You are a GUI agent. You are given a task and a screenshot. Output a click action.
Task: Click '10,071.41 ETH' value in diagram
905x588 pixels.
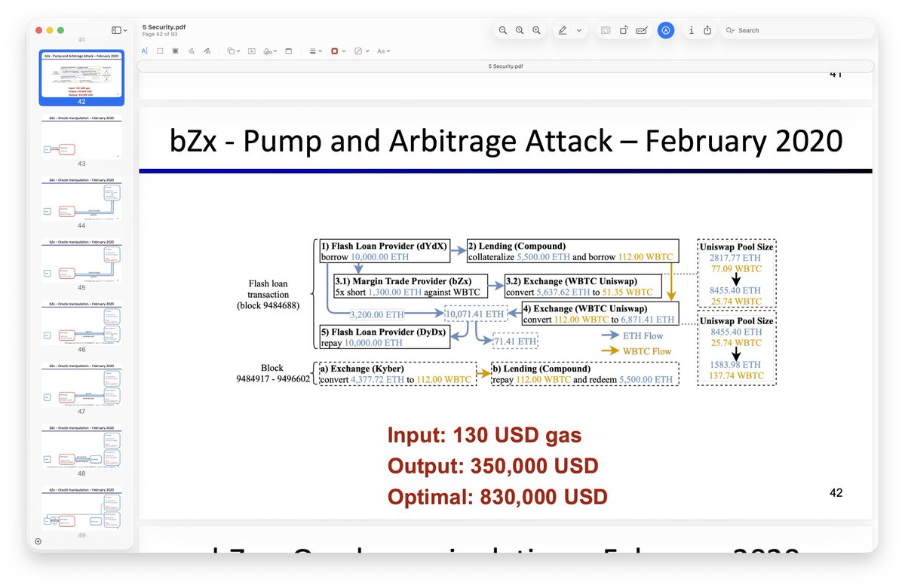pyautogui.click(x=474, y=314)
